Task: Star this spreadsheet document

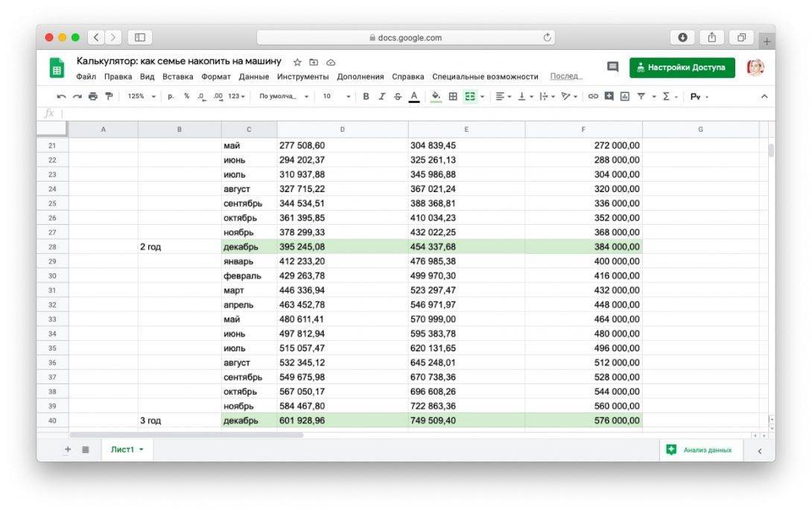Action: coord(297,62)
